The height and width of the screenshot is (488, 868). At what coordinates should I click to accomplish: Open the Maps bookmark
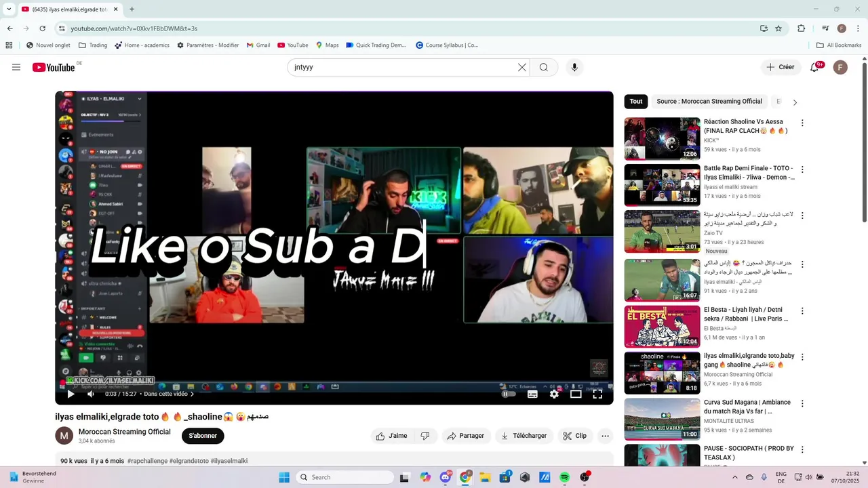click(327, 45)
